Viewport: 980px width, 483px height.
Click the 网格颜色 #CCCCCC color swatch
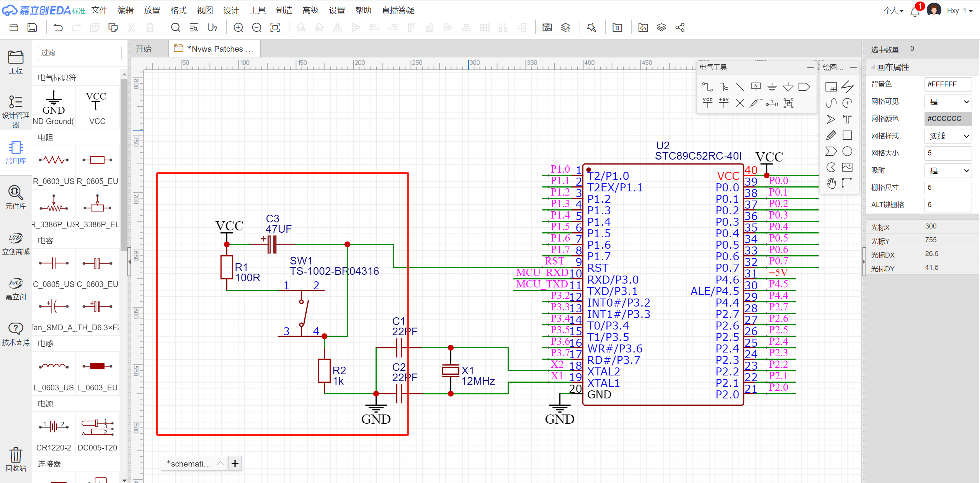(x=948, y=119)
